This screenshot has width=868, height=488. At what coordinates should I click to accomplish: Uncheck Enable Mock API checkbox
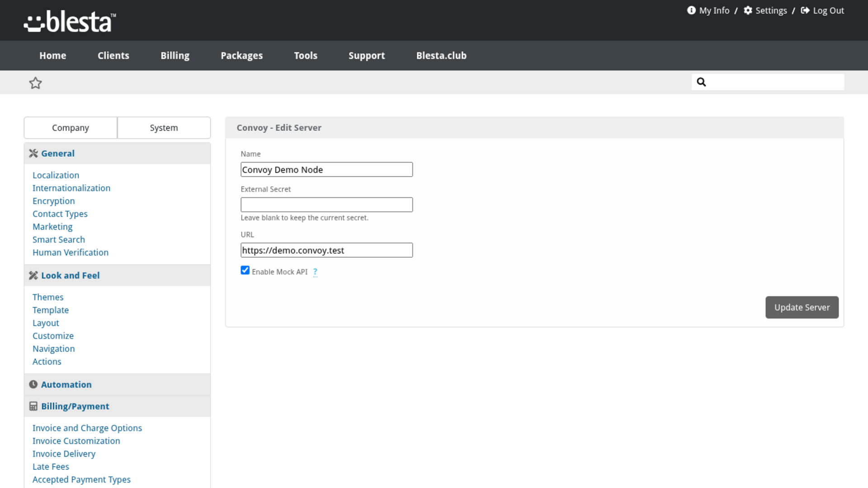[245, 270]
